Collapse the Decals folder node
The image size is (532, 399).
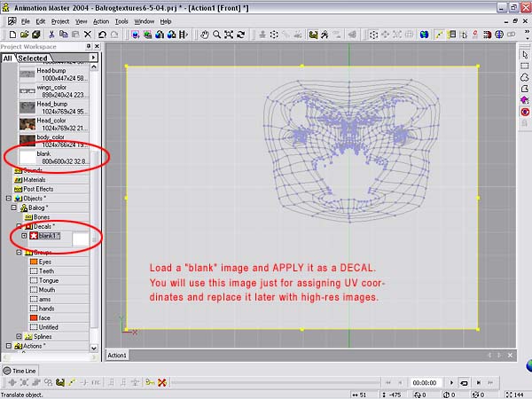tap(17, 226)
